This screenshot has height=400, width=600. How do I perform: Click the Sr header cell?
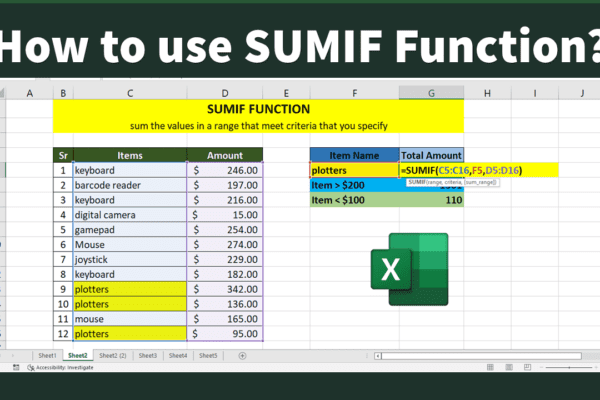63,155
